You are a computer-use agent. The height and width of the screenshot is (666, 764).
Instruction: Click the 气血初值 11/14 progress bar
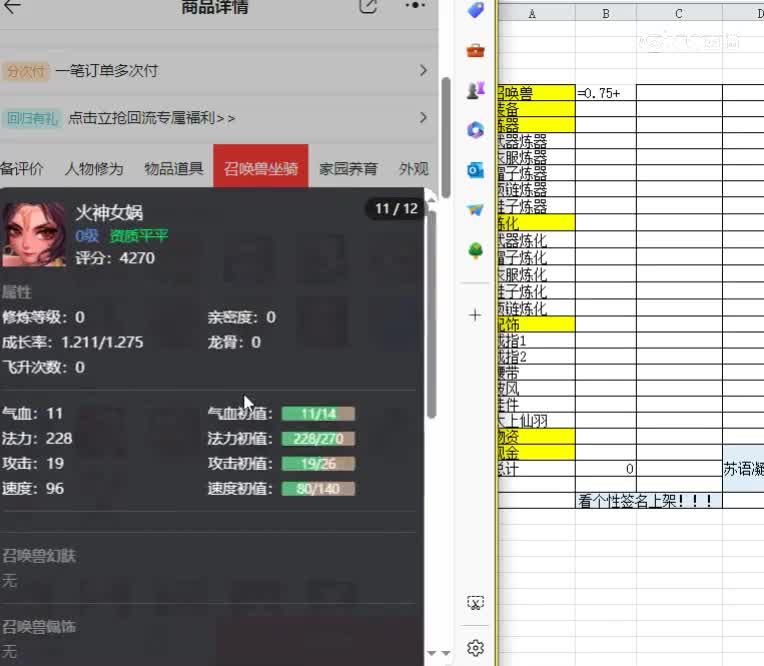pos(318,414)
